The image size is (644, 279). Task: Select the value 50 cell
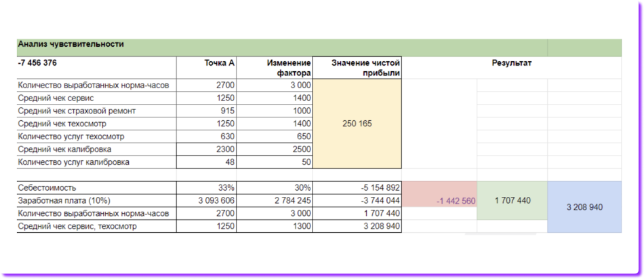[275, 162]
